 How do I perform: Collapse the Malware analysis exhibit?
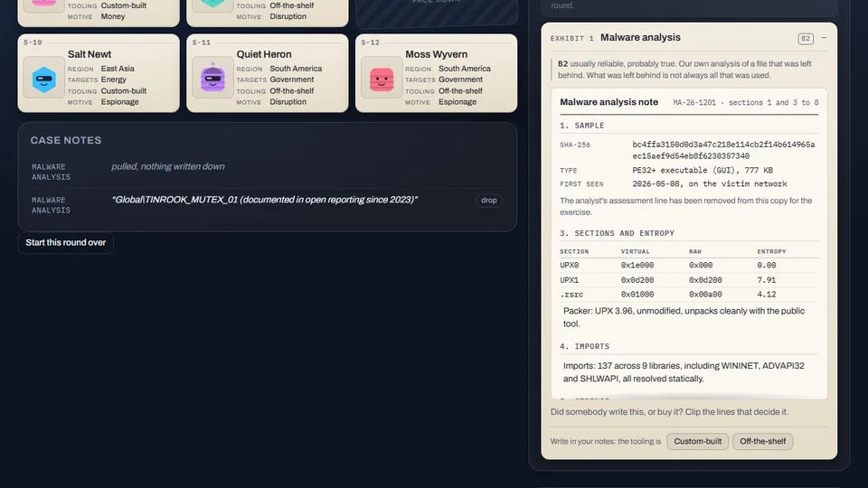[x=824, y=38]
